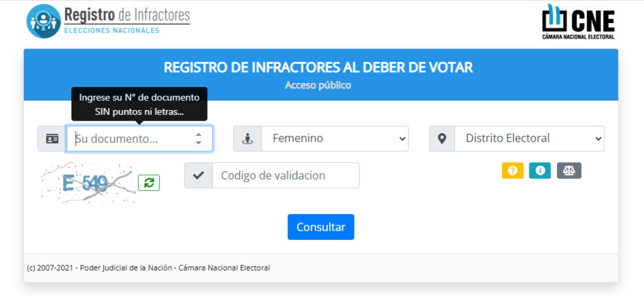This screenshot has width=644, height=299.
Task: Click the person icon beside gender selector
Action: pos(248,139)
